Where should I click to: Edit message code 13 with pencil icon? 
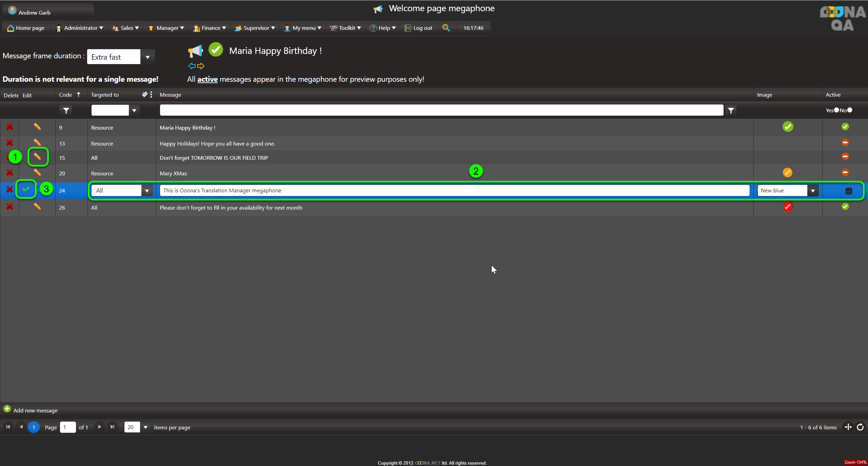(37, 143)
